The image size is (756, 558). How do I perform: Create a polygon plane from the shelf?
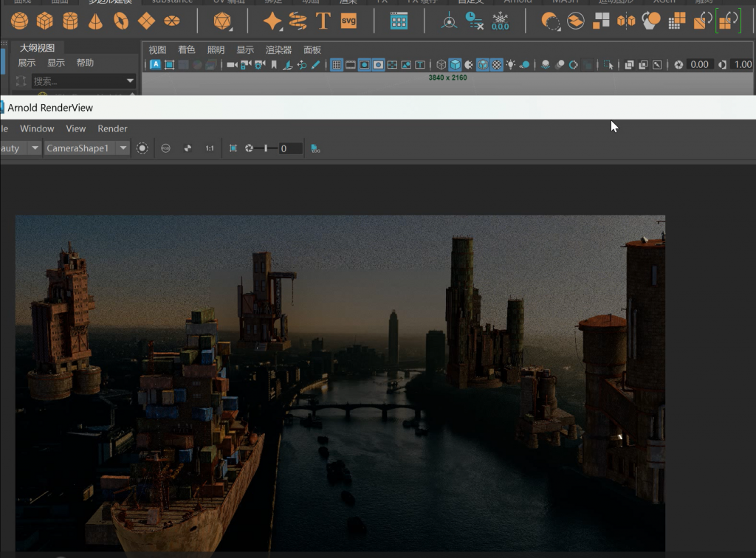(146, 21)
